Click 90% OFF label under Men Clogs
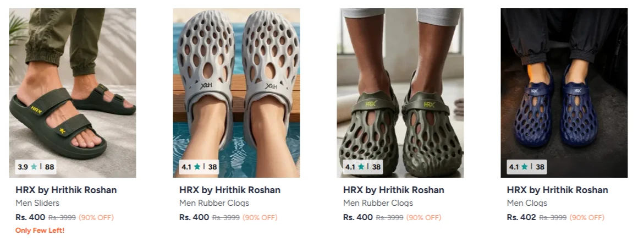Image resolution: width=644 pixels, height=241 pixels. coord(587,217)
